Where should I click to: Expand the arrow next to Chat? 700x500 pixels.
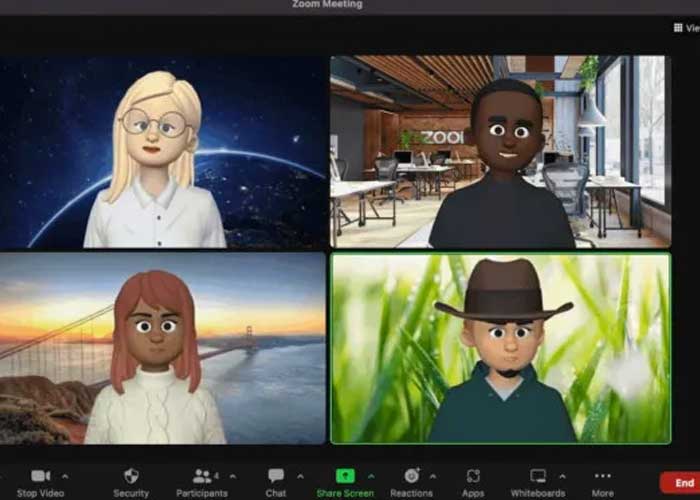(300, 476)
